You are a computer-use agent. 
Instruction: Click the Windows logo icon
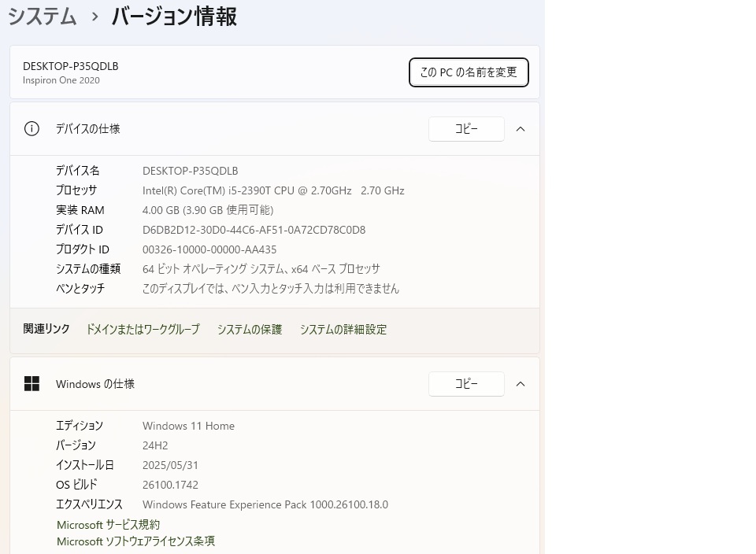point(31,383)
